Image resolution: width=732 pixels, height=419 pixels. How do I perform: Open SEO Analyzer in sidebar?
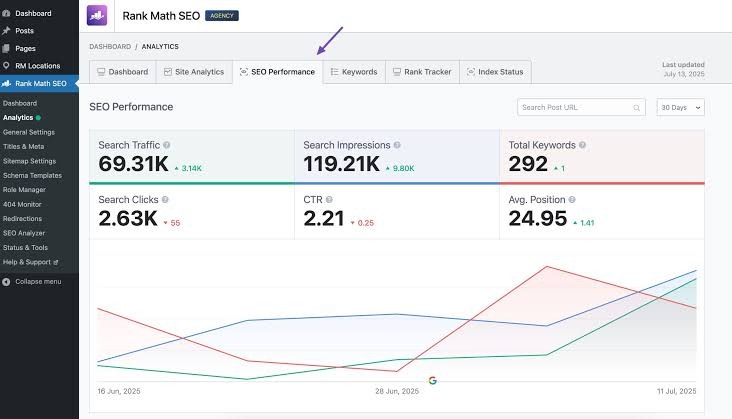pyautogui.click(x=24, y=233)
